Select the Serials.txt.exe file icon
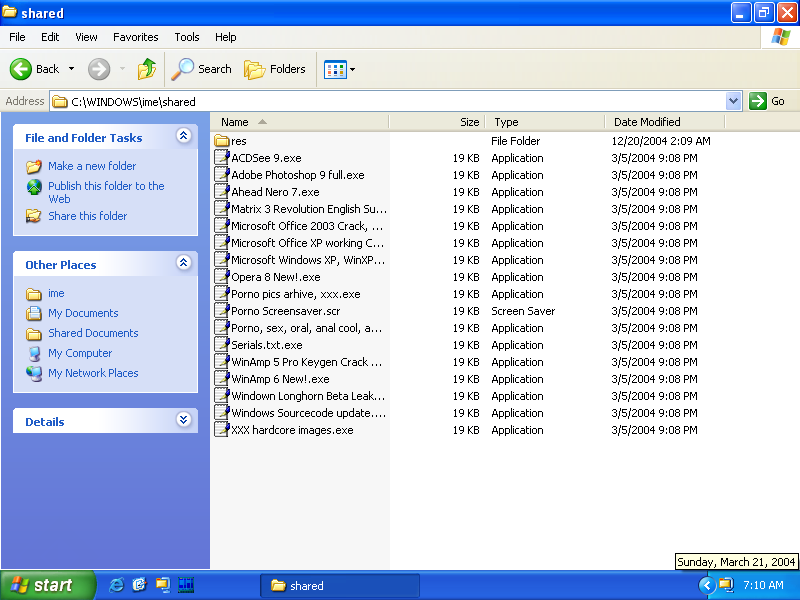This screenshot has height=600, width=800. (x=222, y=345)
